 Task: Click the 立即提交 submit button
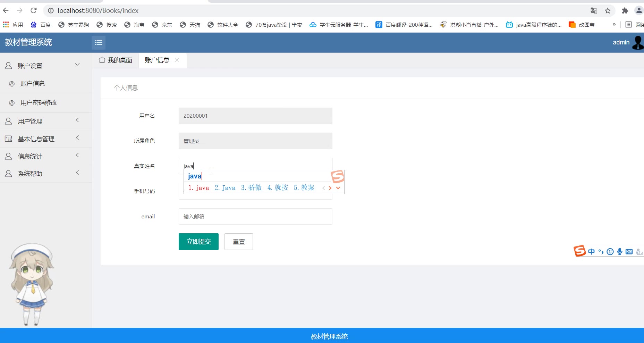[198, 242]
